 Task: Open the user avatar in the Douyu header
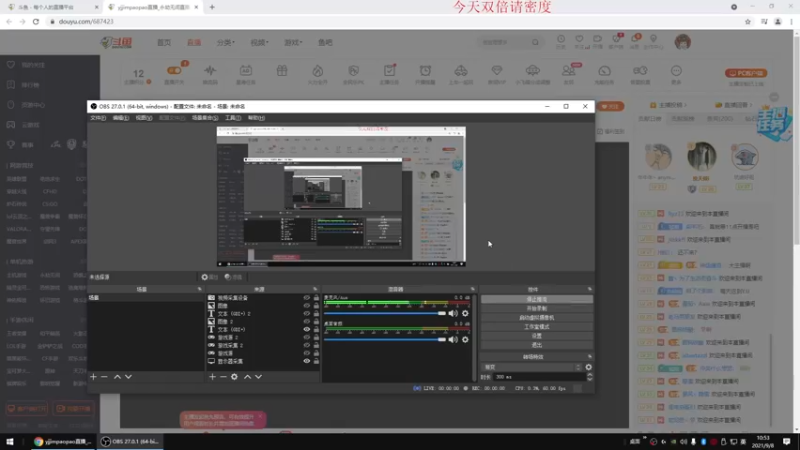[x=683, y=42]
